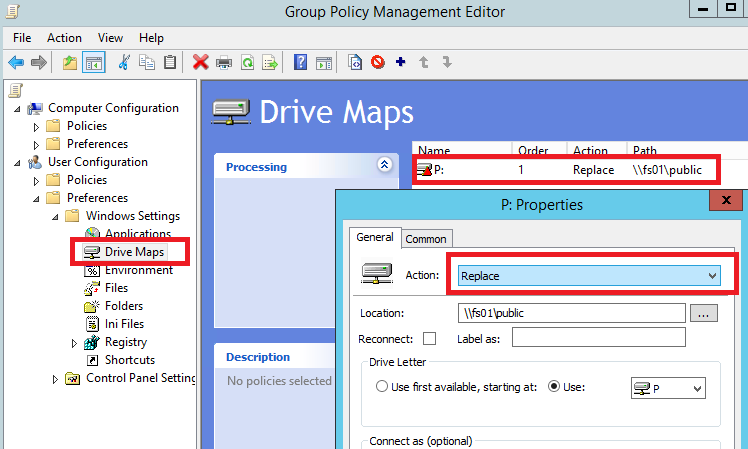Viewport: 748px width, 449px height.
Task: Select 'Use first available, starting at' radio
Action: [382, 387]
